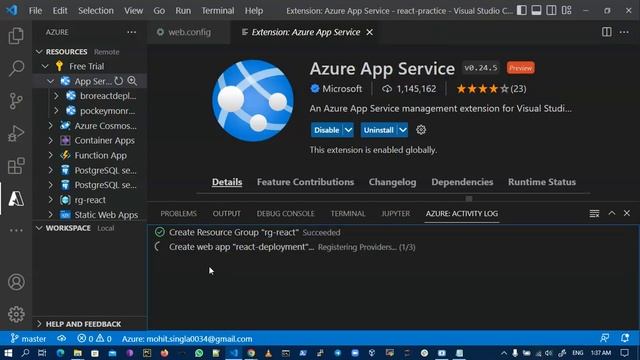Screen dimensions: 640x360
Task: Expand Function App node
Action: click(x=50, y=156)
